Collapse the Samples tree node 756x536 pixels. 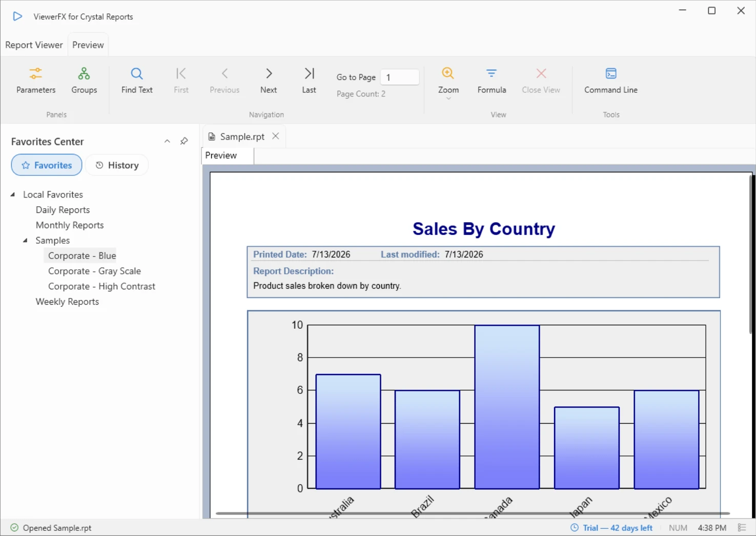pos(25,241)
